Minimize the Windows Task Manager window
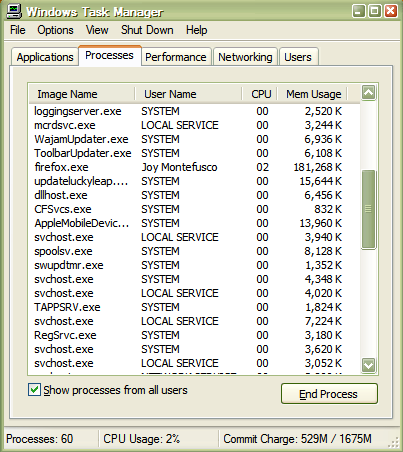The height and width of the screenshot is (452, 403). coord(358,11)
